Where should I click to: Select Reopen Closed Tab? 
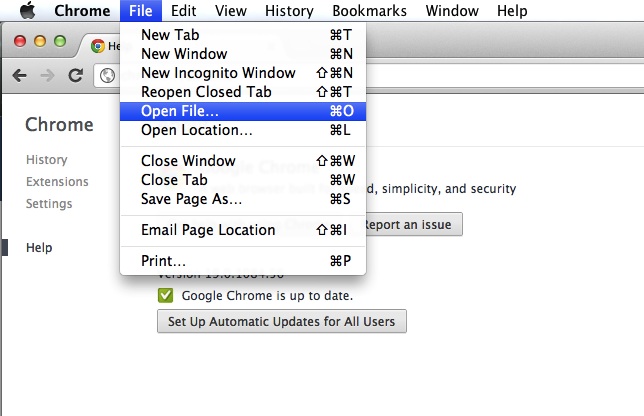(x=243, y=92)
